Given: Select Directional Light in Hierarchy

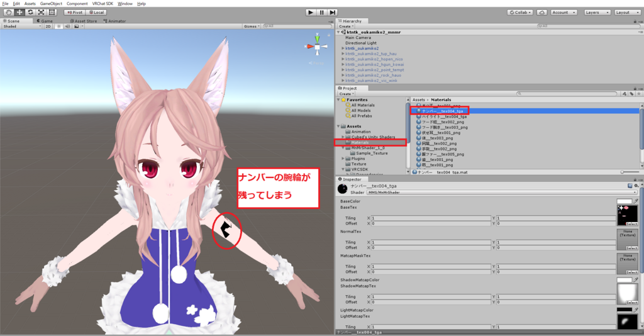Looking at the screenshot, I should 360,43.
